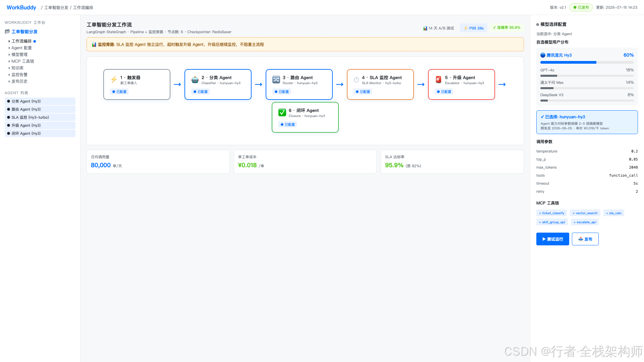Add the sla_calc MCP tool tag
The image size is (644, 362).
(x=614, y=213)
